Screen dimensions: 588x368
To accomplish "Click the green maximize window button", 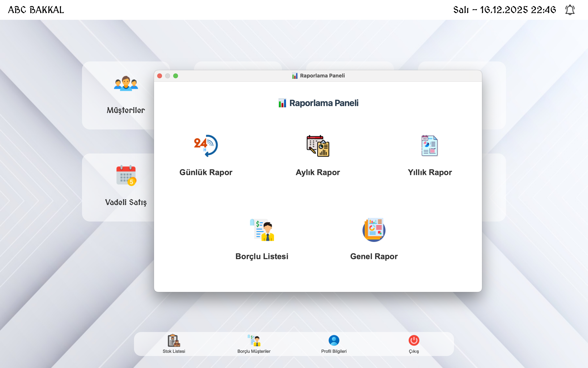I will [176, 76].
